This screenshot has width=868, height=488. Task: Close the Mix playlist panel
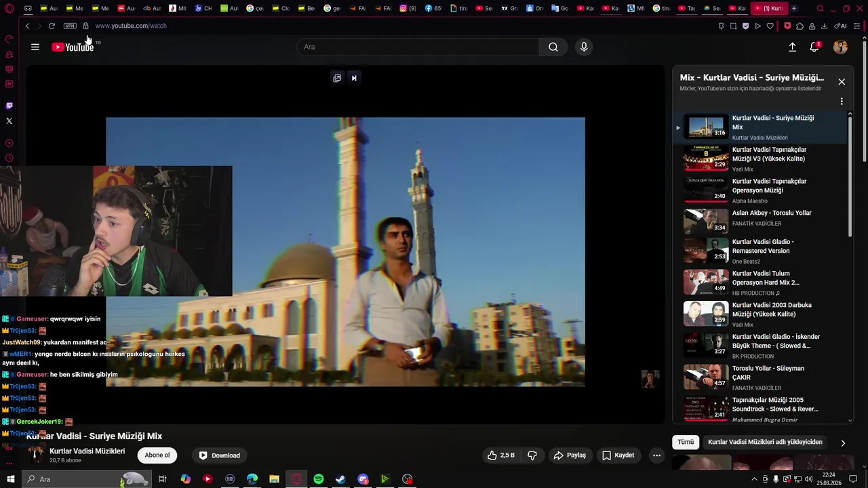pos(842,82)
